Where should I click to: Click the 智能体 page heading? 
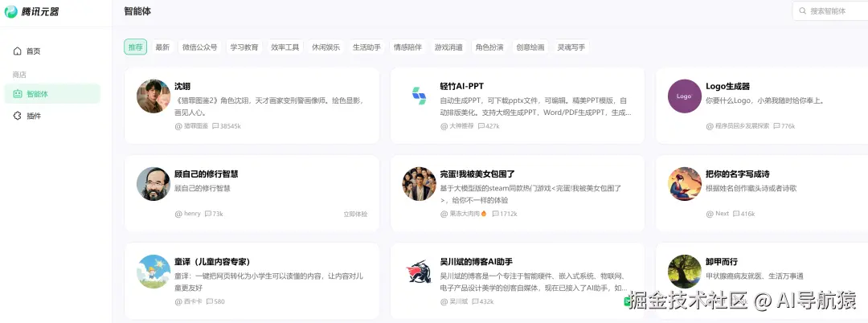pyautogui.click(x=137, y=11)
